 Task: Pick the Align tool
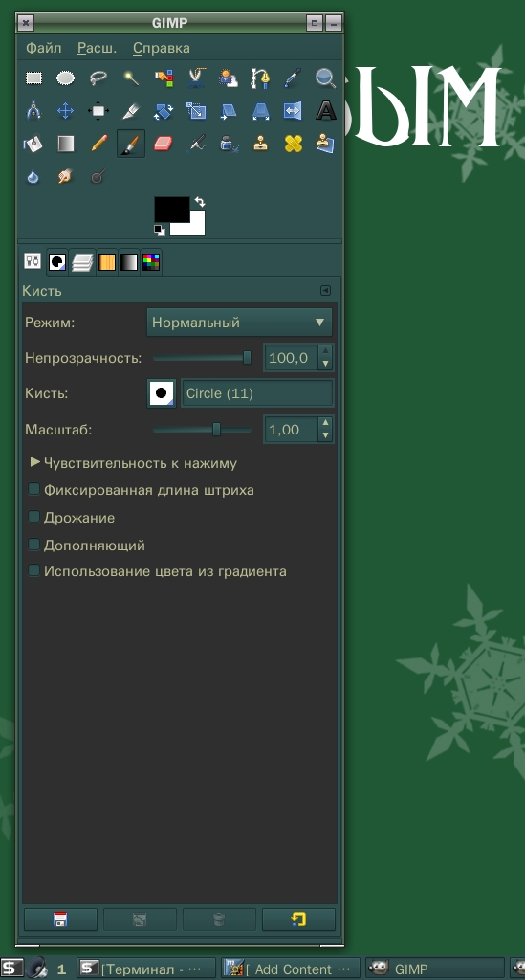[x=98, y=111]
